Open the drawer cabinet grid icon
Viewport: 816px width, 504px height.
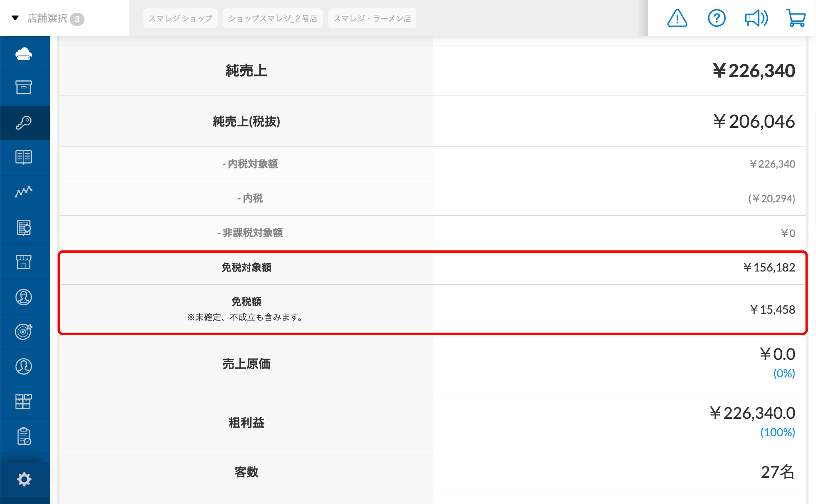(24, 401)
